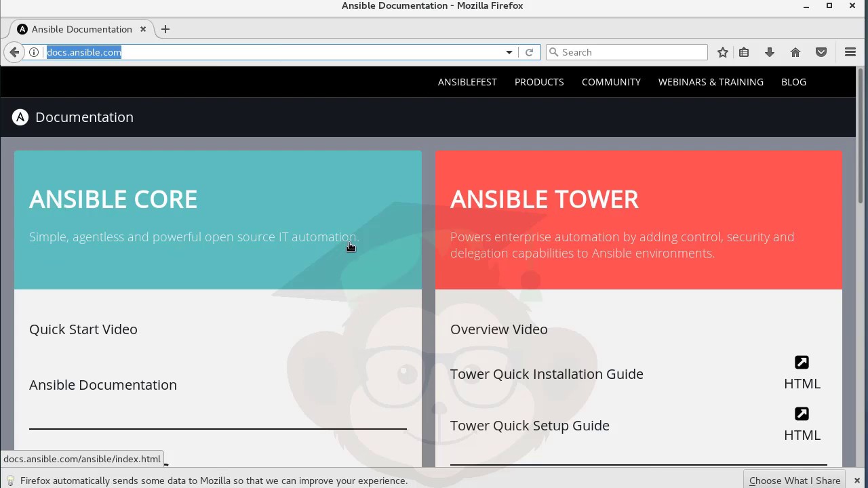The width and height of the screenshot is (868, 488).
Task: Click the magnifier icon in the Search box
Action: point(553,52)
